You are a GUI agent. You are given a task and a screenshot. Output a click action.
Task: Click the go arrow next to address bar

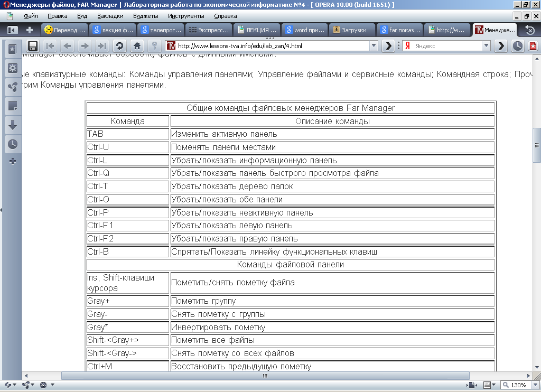388,46
